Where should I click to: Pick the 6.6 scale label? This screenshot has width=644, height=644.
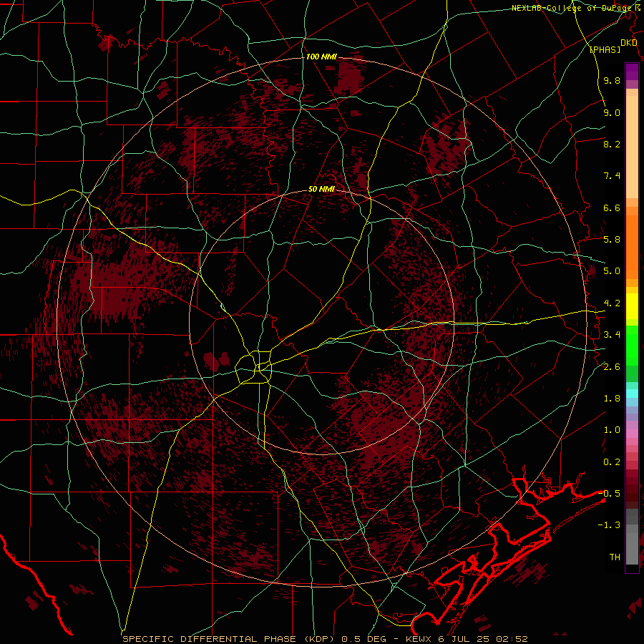pyautogui.click(x=612, y=208)
